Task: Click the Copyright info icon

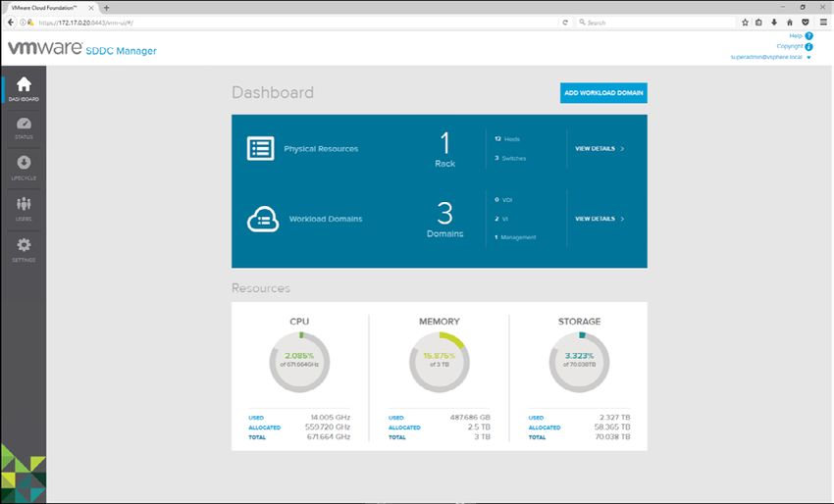Action: tap(809, 47)
